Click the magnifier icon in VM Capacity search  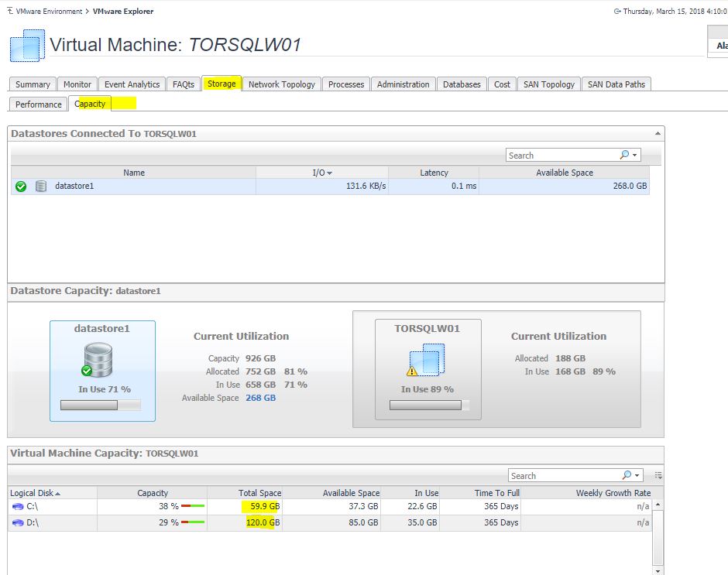click(627, 475)
